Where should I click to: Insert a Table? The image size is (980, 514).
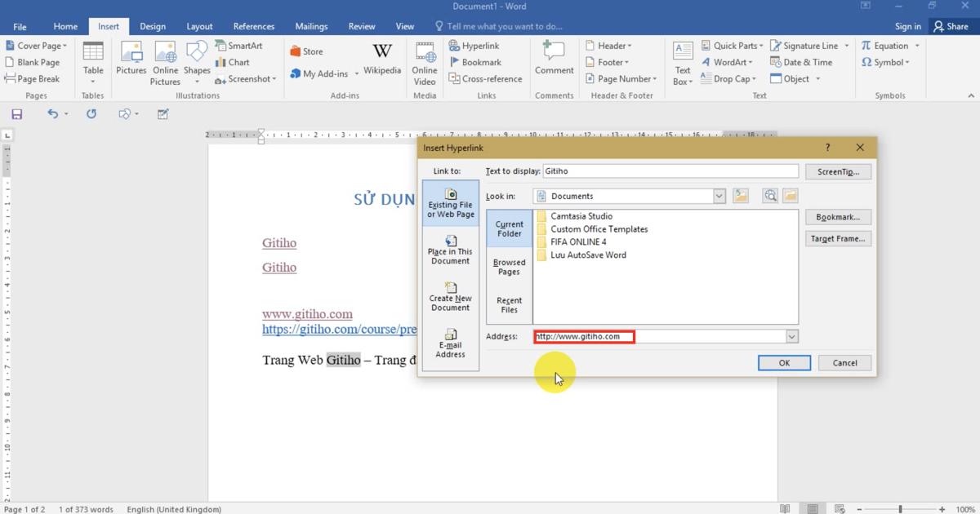[x=92, y=61]
